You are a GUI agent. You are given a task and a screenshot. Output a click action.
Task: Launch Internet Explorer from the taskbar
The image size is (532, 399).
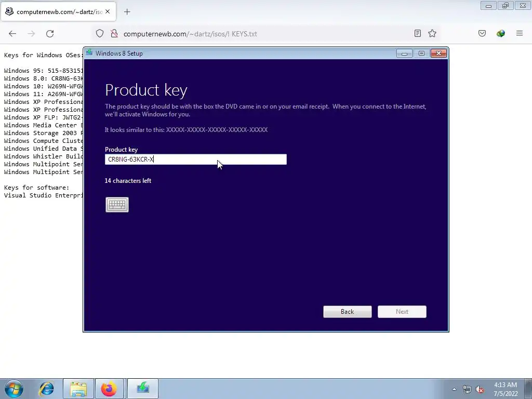coord(46,389)
